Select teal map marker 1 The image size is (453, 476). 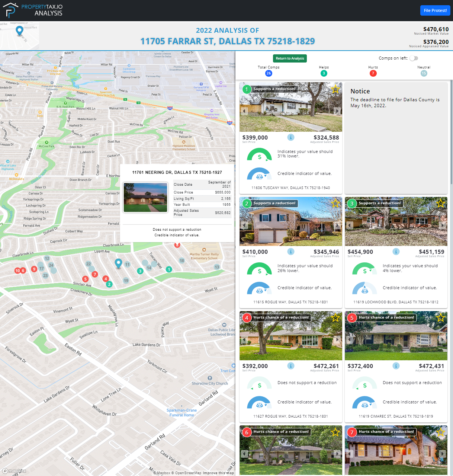(169, 269)
